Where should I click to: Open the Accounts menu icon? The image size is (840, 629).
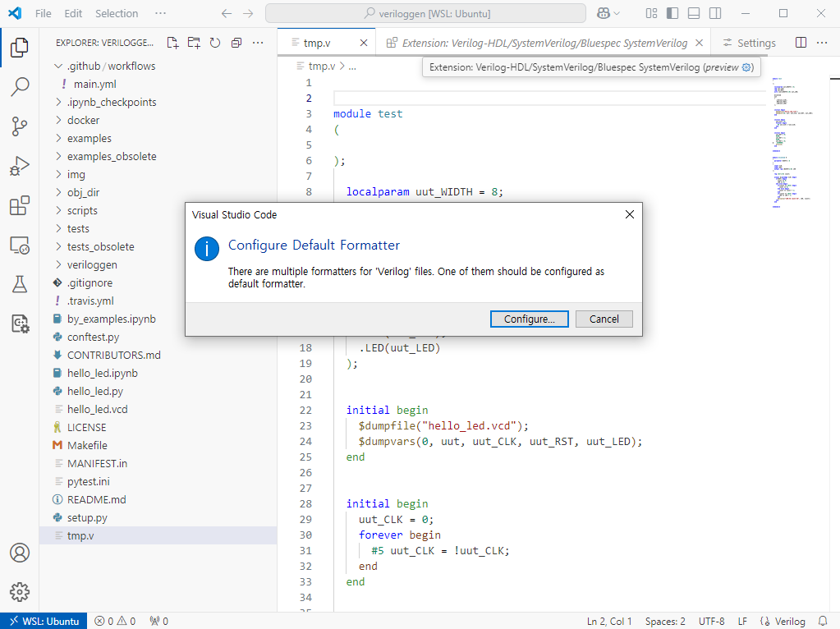pyautogui.click(x=19, y=553)
